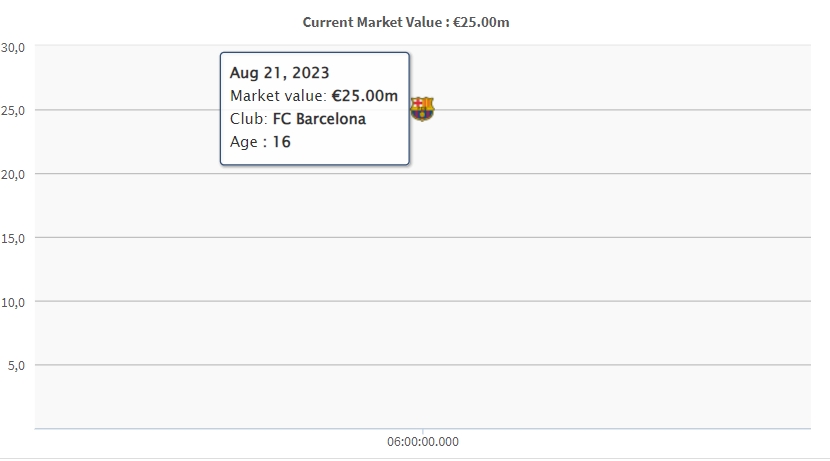Click the 5,0 horizontal gridline
Screen dimensions: 830x461
pos(422,365)
